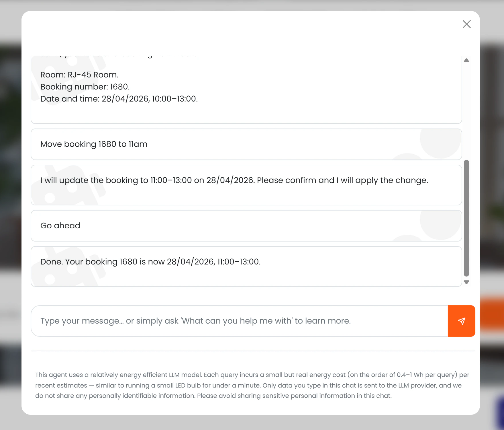The height and width of the screenshot is (430, 504).
Task: Select the 'Move booking 1680 to 11am' bubble
Action: [246, 144]
